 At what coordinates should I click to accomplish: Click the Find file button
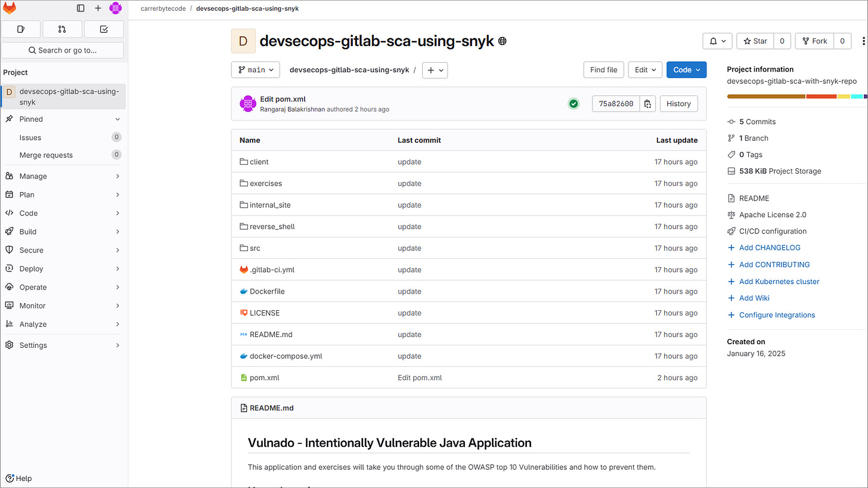pyautogui.click(x=603, y=70)
